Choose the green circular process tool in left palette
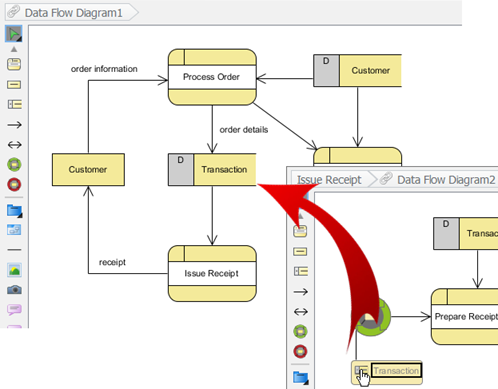Image resolution: width=498 pixels, height=389 pixels. coord(14,164)
